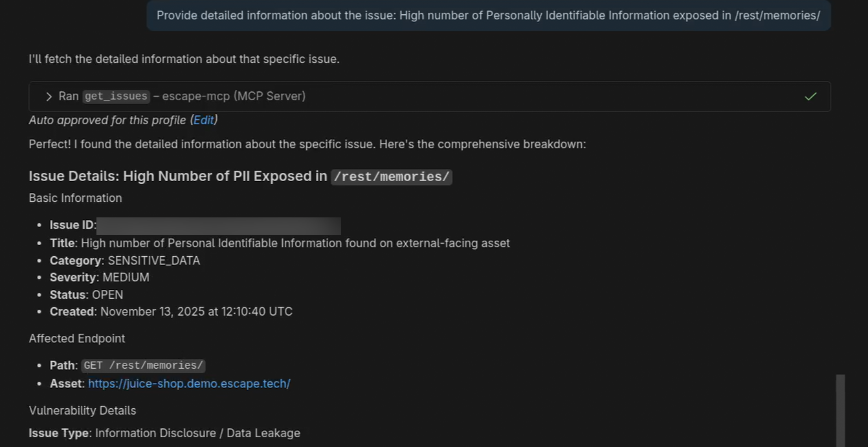868x447 pixels.
Task: Click the get_issues code label
Action: [117, 96]
